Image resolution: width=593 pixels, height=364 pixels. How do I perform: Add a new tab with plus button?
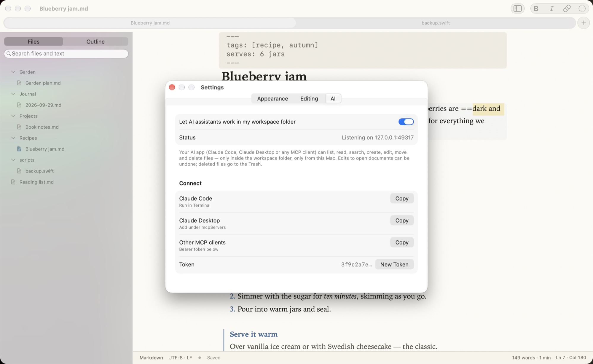tap(584, 23)
